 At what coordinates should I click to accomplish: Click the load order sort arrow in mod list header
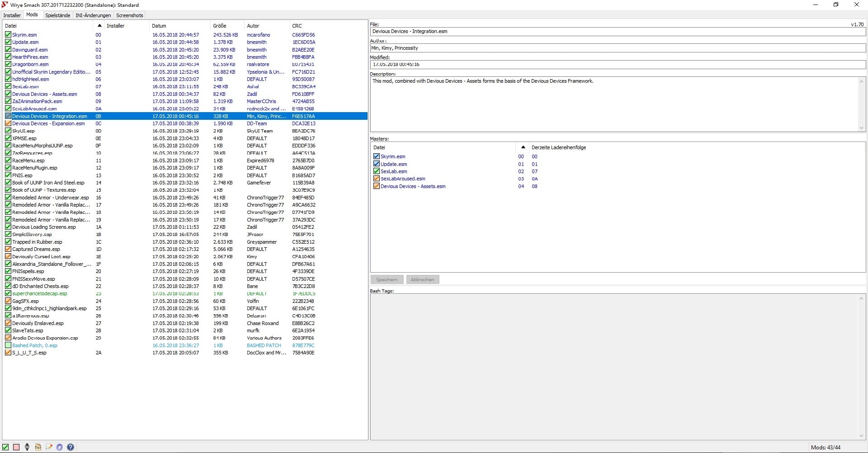tap(99, 26)
